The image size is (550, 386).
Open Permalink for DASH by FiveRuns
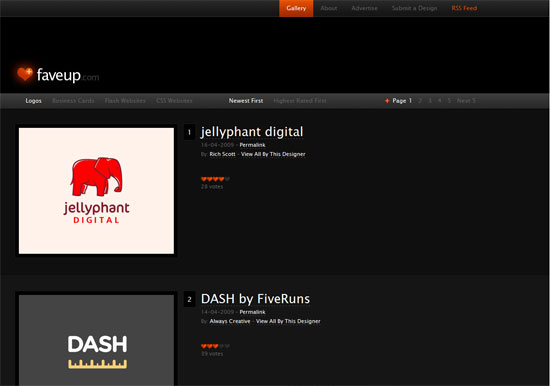253,312
